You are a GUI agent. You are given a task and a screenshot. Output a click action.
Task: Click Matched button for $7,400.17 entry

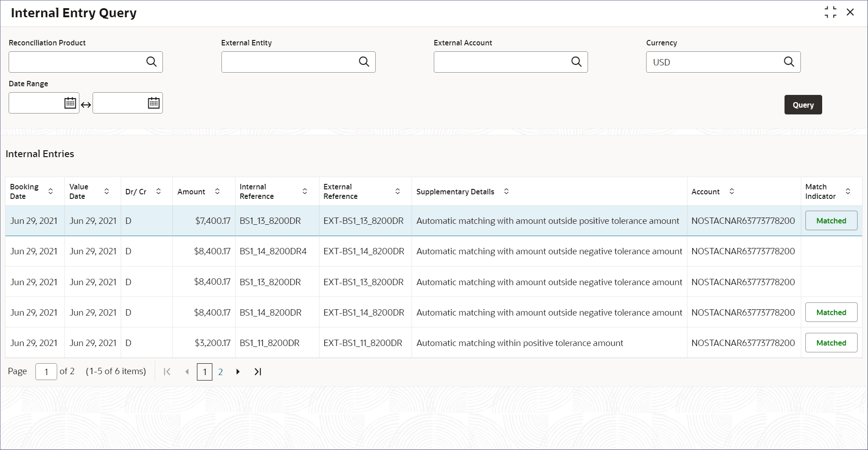click(x=831, y=221)
